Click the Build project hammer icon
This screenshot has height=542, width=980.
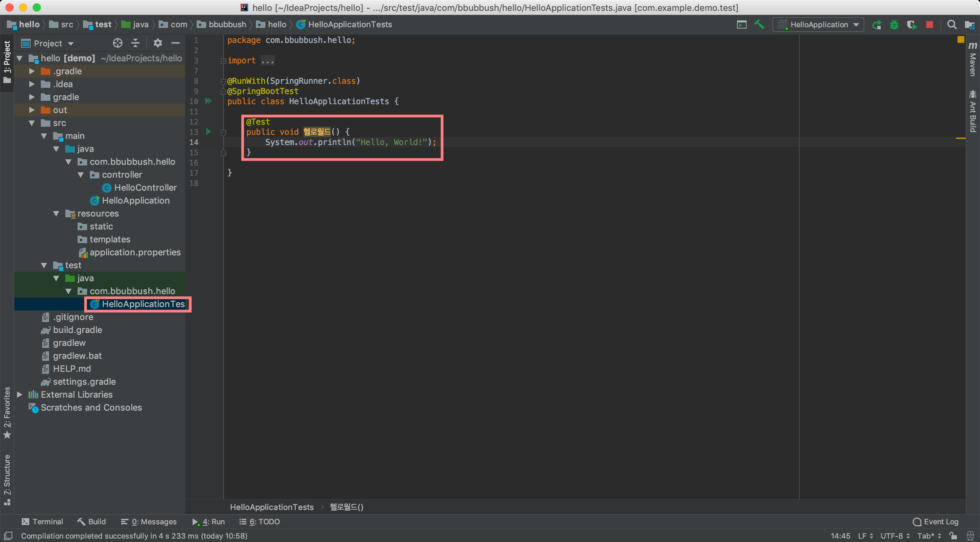(759, 25)
